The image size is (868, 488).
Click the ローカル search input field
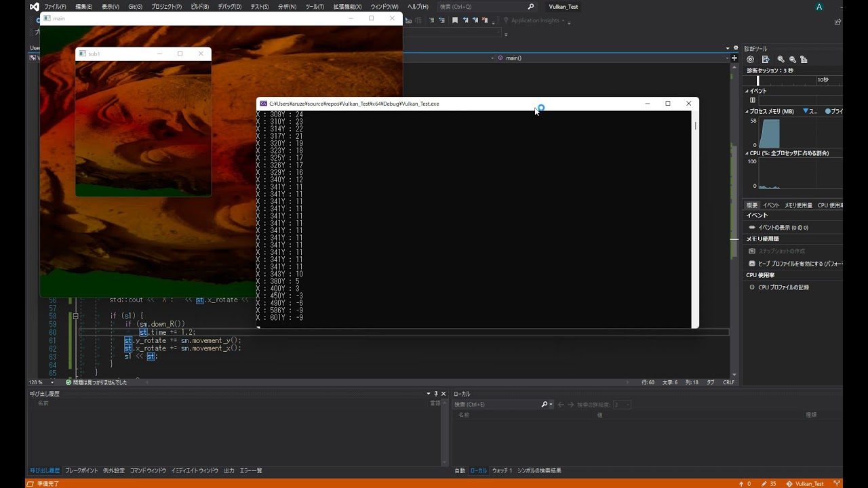point(496,405)
